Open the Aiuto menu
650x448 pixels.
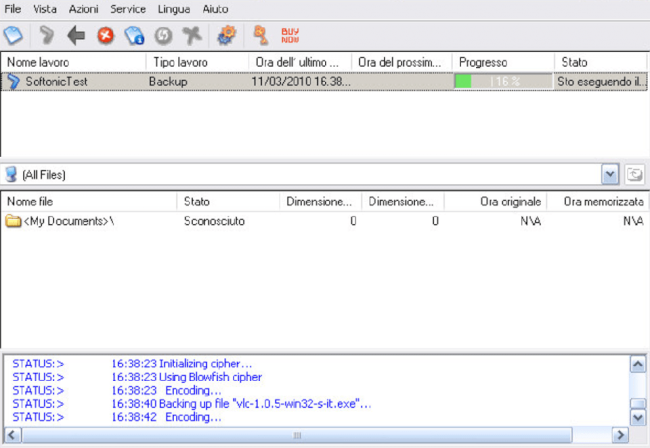pos(215,9)
